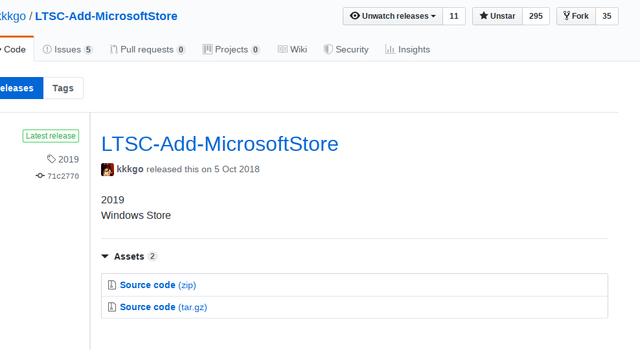Click the Latest release badge

point(51,136)
